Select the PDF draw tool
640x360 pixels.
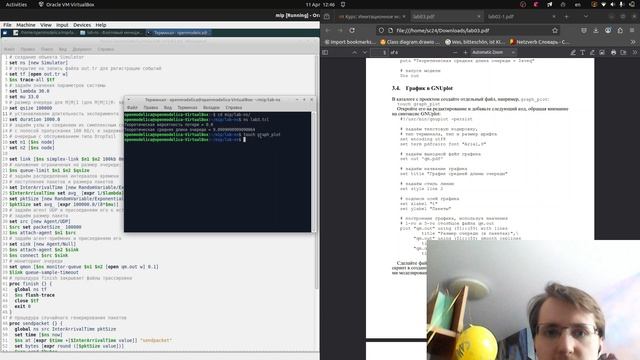(x=592, y=52)
